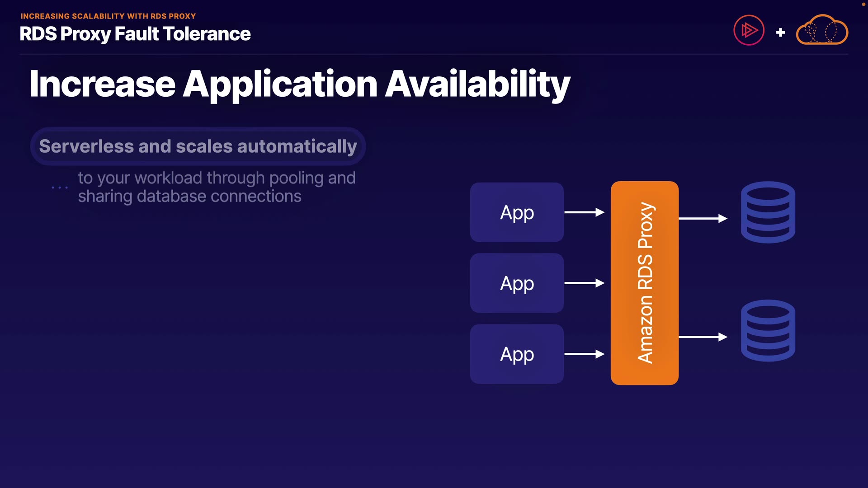Click the 'Increase Application Availability' heading
The height and width of the screenshot is (488, 868).
(300, 84)
